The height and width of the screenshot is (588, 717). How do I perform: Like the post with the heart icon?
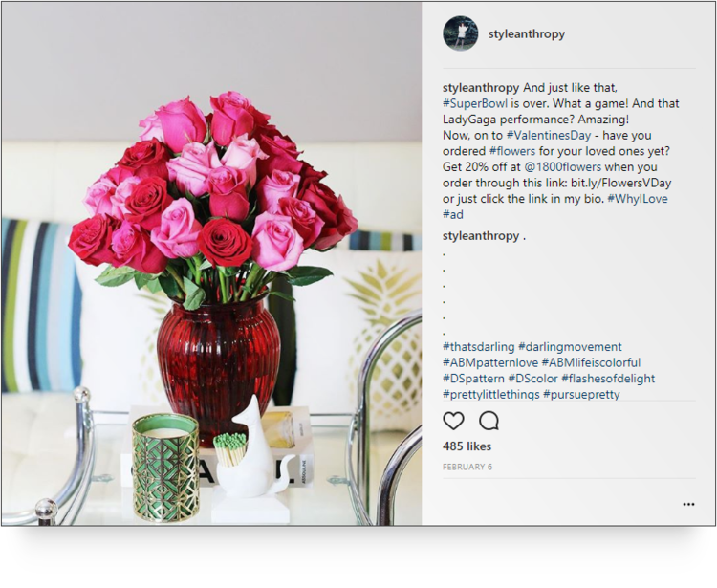(x=453, y=421)
